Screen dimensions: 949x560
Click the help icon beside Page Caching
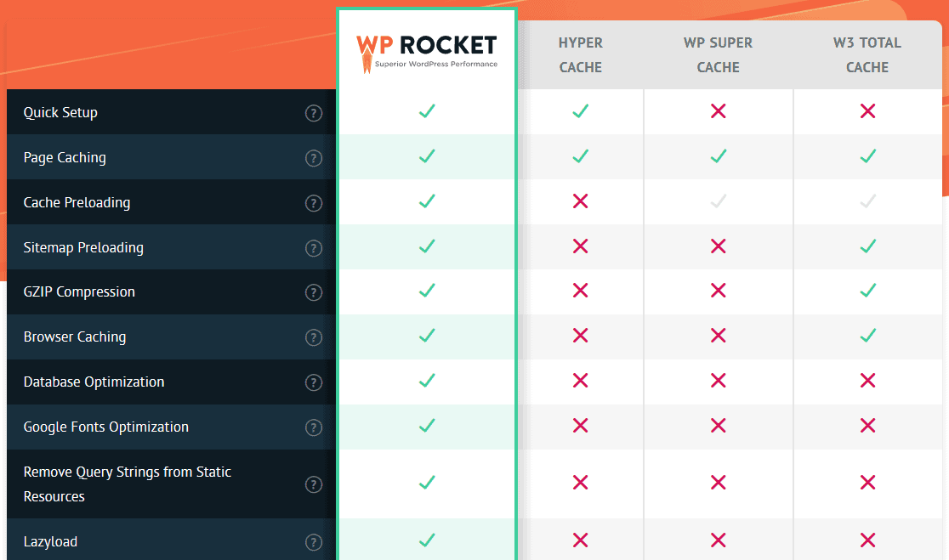tap(314, 158)
